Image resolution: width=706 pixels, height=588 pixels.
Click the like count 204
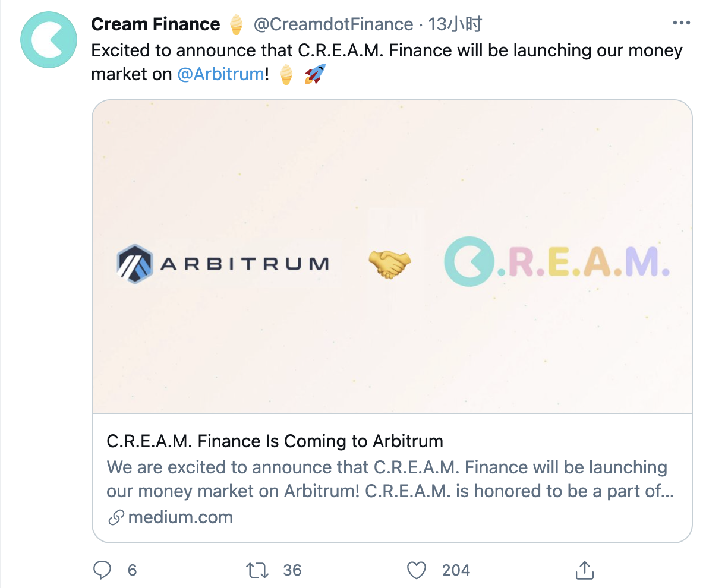(x=456, y=570)
